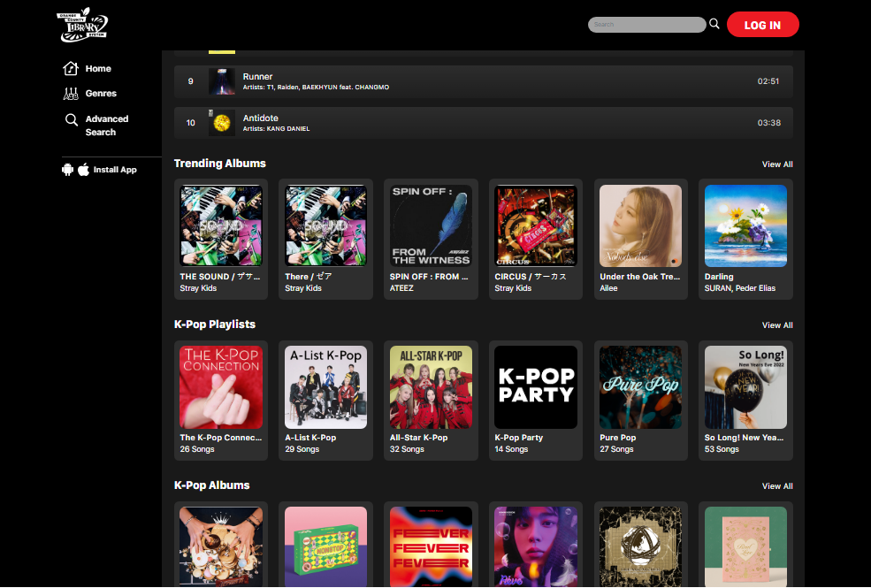Click the Home house icon in sidebar
The height and width of the screenshot is (588, 871).
71,69
